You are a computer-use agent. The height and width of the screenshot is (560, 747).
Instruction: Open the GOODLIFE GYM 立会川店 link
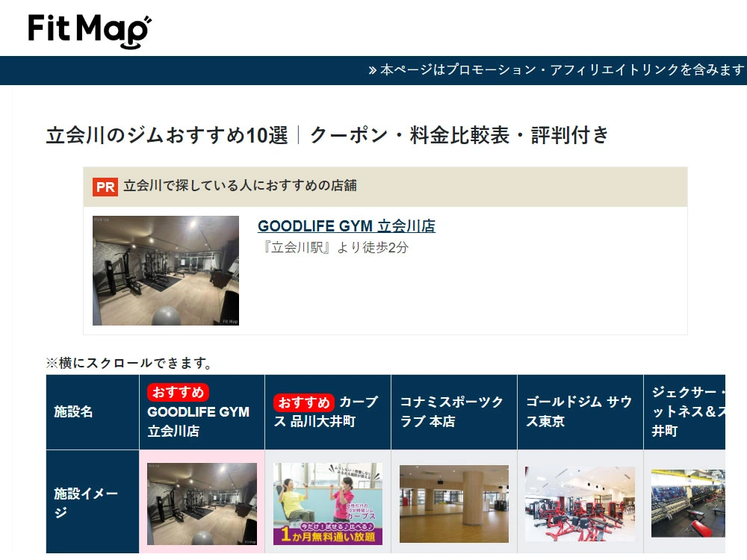346,226
